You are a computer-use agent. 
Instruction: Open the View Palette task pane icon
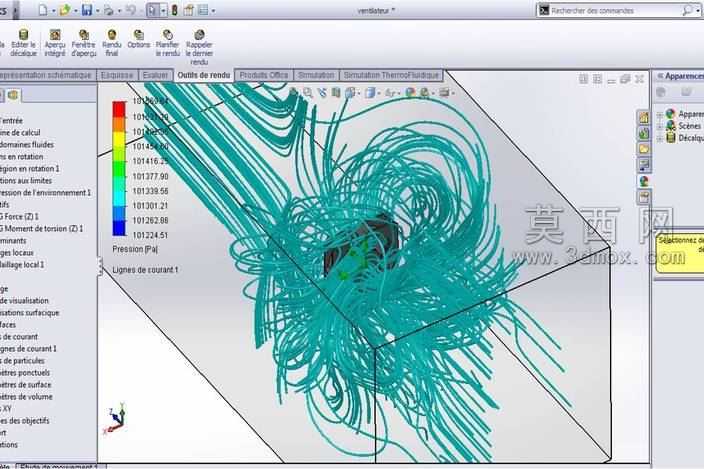point(644,165)
